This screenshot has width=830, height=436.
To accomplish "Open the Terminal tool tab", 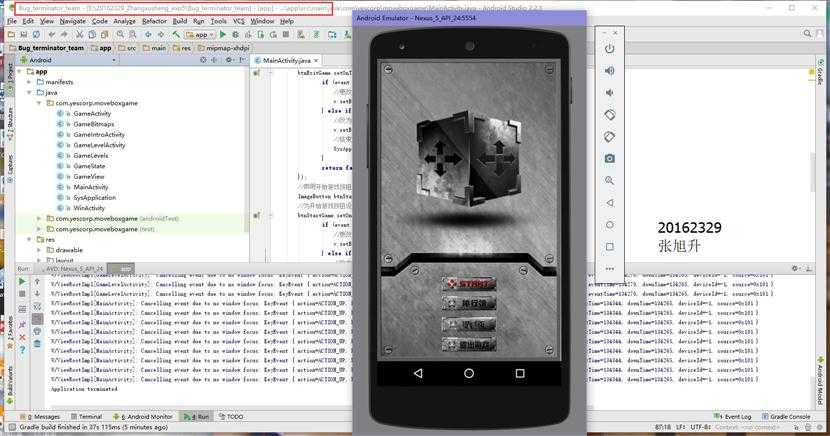I will pos(86,416).
